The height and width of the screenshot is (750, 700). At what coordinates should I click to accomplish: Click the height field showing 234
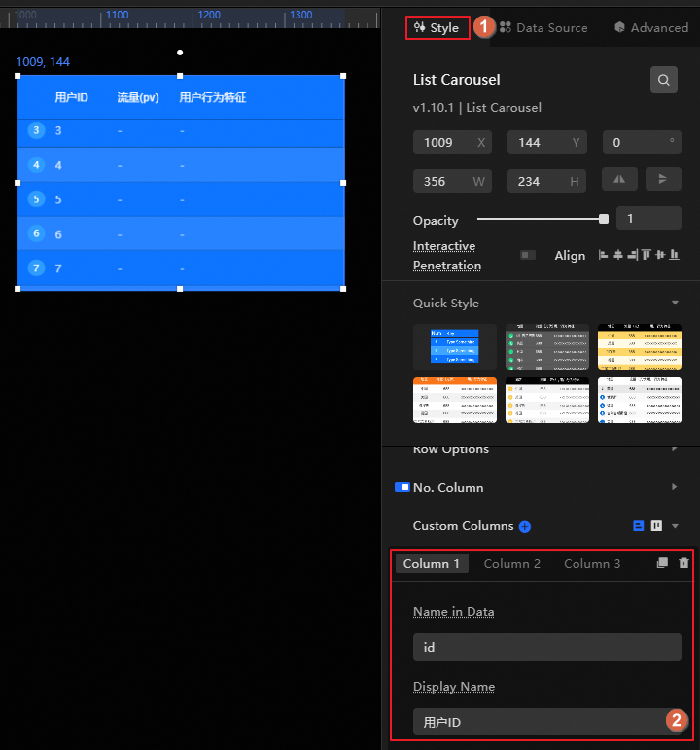547,181
